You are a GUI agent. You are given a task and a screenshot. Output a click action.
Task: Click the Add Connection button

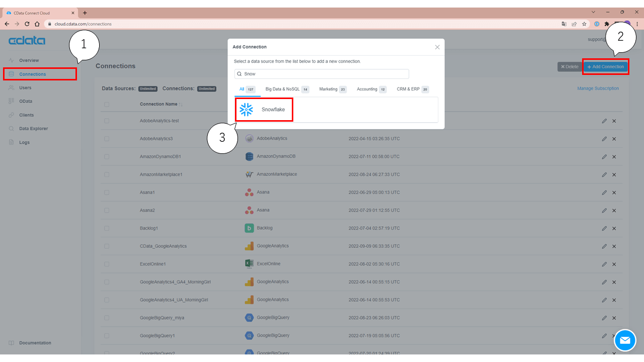[605, 66]
